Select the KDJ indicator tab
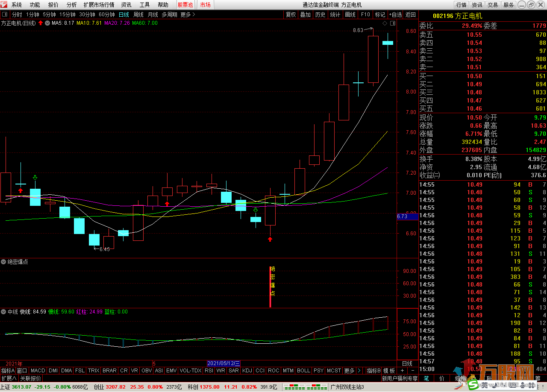Viewport: 547px width, 392px height. coord(247,371)
